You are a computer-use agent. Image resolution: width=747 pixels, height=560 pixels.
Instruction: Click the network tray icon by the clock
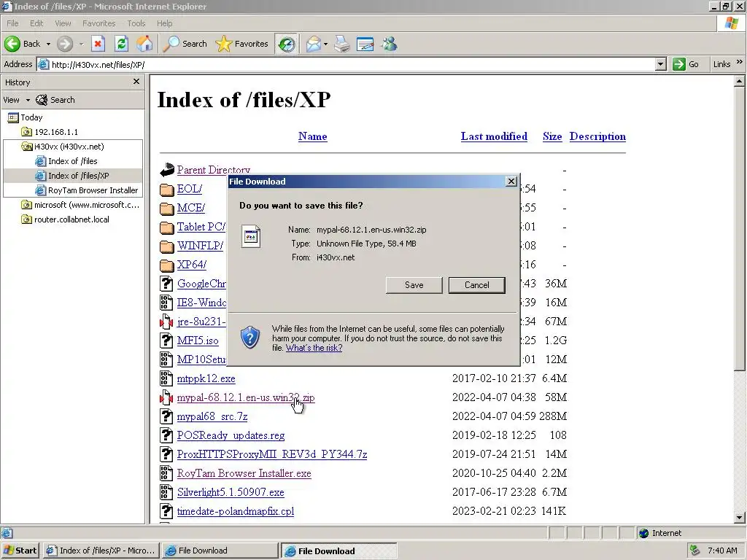tap(695, 551)
